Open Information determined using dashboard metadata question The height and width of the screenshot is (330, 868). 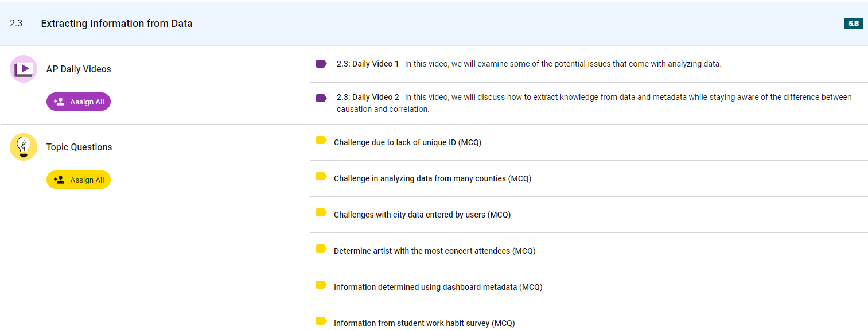coord(438,287)
